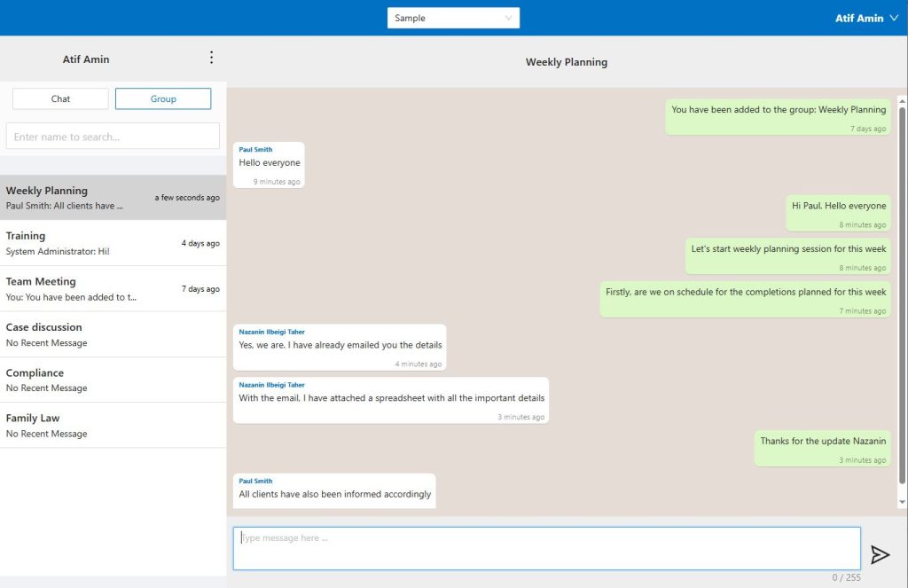Click the name search input field
Image resolution: width=908 pixels, height=588 pixels.
tap(113, 137)
